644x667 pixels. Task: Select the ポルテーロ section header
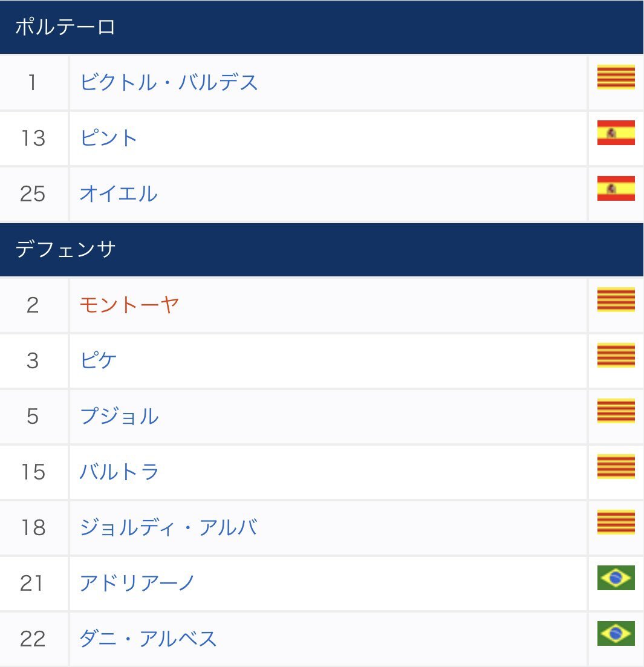click(322, 27)
